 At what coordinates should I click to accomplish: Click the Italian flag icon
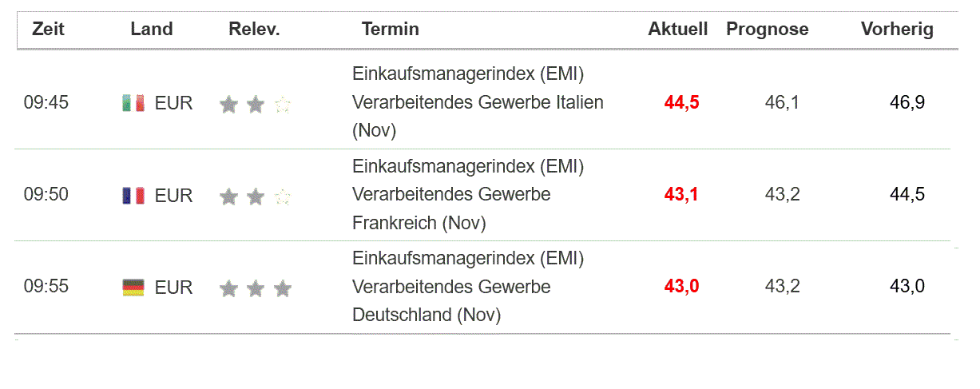pyautogui.click(x=133, y=103)
